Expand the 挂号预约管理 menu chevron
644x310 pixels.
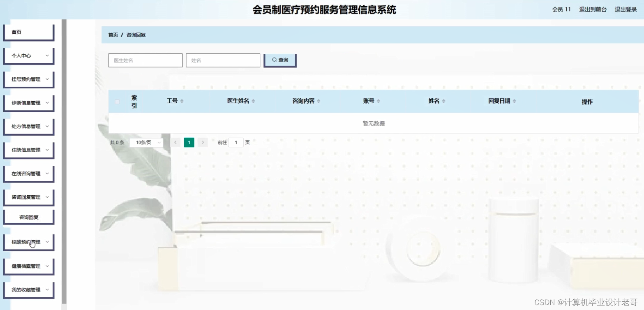click(47, 79)
